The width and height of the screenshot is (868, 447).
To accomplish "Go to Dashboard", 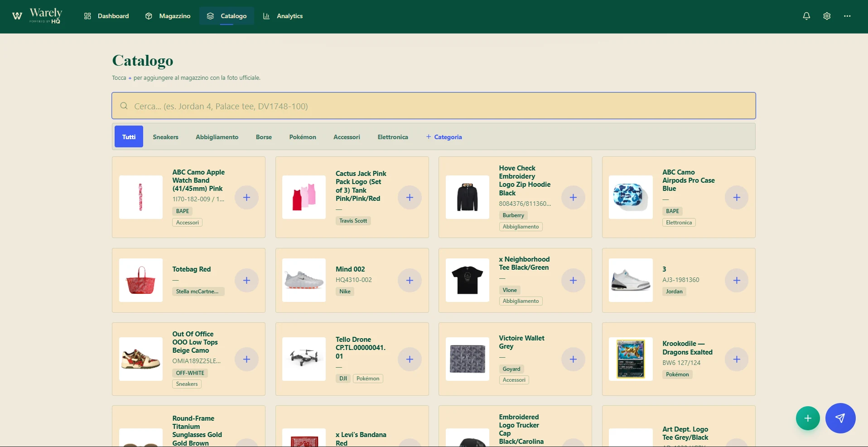I will [106, 16].
